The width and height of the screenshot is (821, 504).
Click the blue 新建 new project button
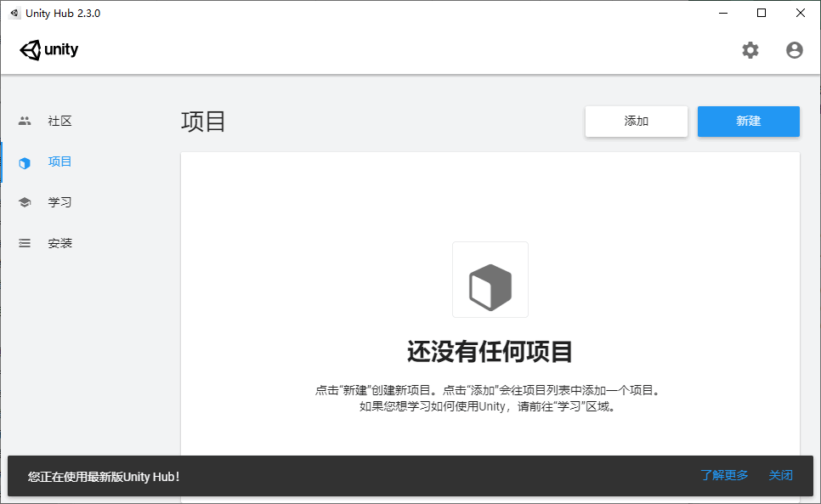[x=748, y=122]
